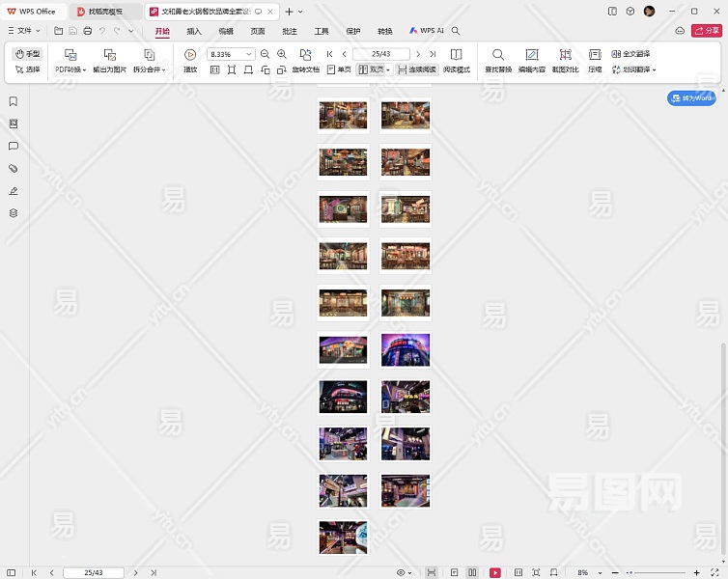Image resolution: width=728 pixels, height=579 pixels.
Task: Open the bookmarks panel in the sidebar
Action: (x=14, y=101)
